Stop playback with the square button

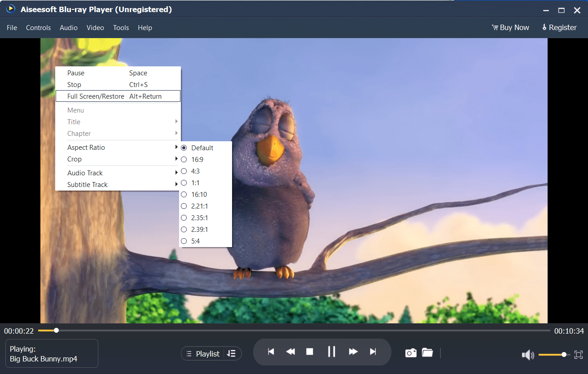point(310,352)
